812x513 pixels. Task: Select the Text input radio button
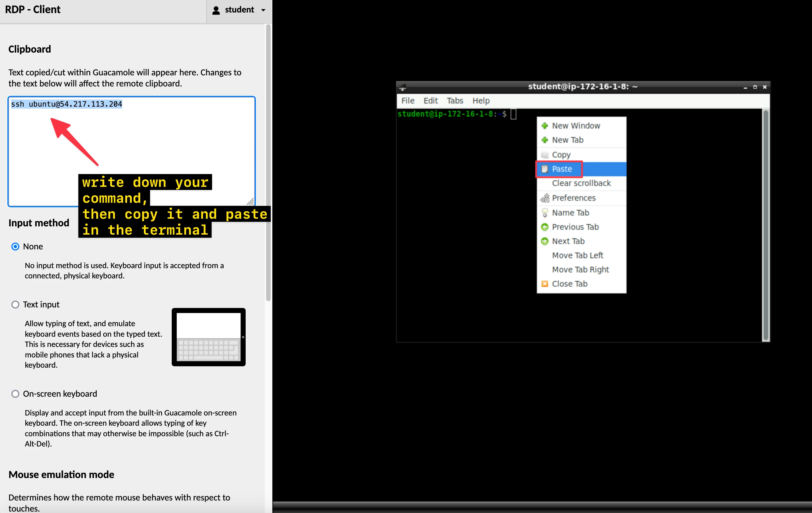click(x=15, y=305)
